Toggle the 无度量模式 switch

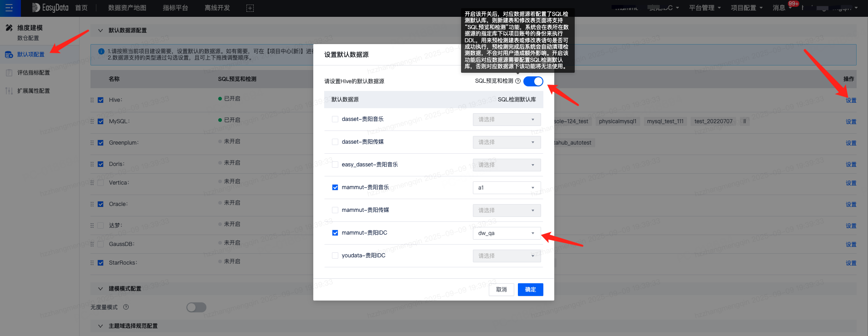196,307
